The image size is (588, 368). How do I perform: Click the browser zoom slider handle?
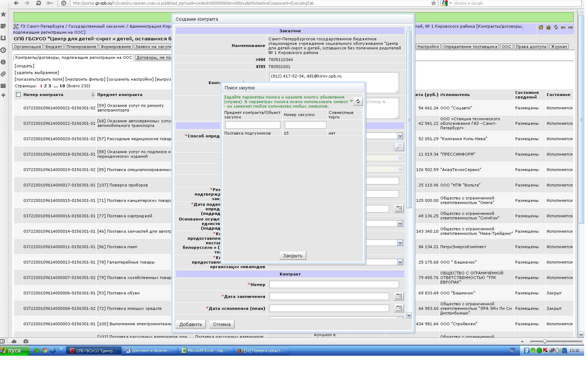click(545, 341)
